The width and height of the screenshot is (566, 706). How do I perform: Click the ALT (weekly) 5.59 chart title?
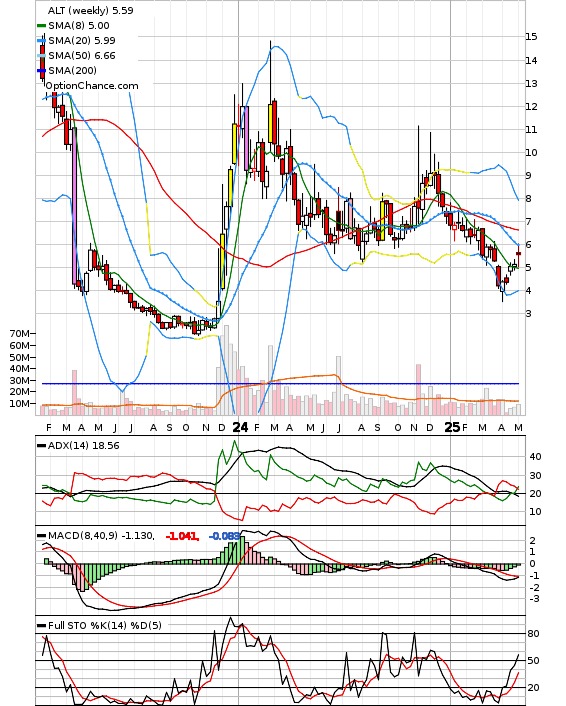(91, 10)
